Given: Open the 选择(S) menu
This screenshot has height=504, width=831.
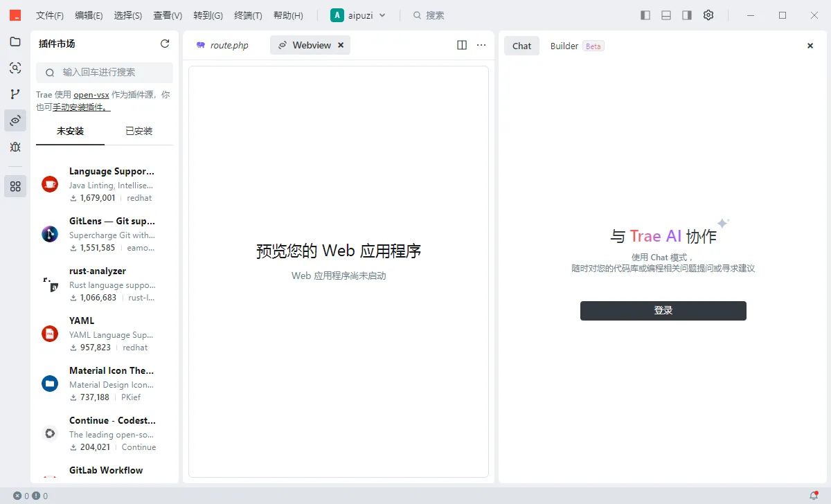Looking at the screenshot, I should 128,15.
